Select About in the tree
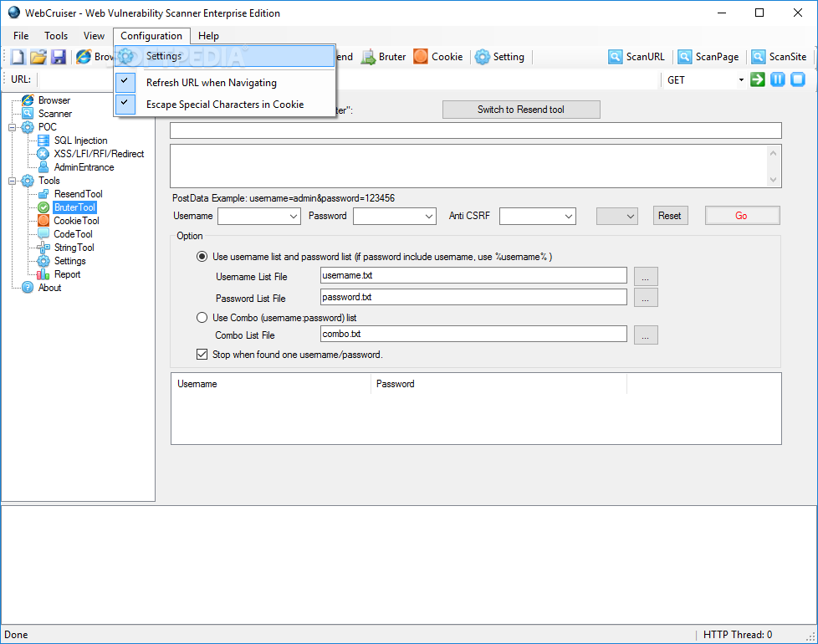The width and height of the screenshot is (818, 644). tap(49, 288)
